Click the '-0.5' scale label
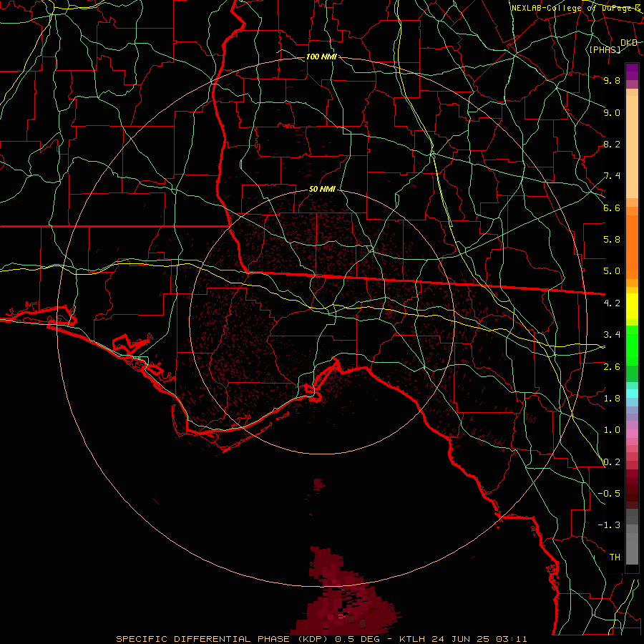The image size is (644, 644). [x=609, y=494]
